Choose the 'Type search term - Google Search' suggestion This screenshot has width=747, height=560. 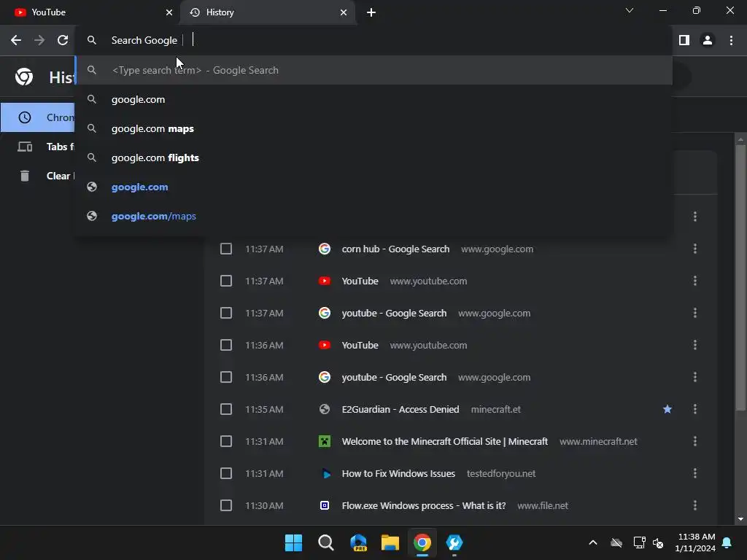click(x=373, y=70)
